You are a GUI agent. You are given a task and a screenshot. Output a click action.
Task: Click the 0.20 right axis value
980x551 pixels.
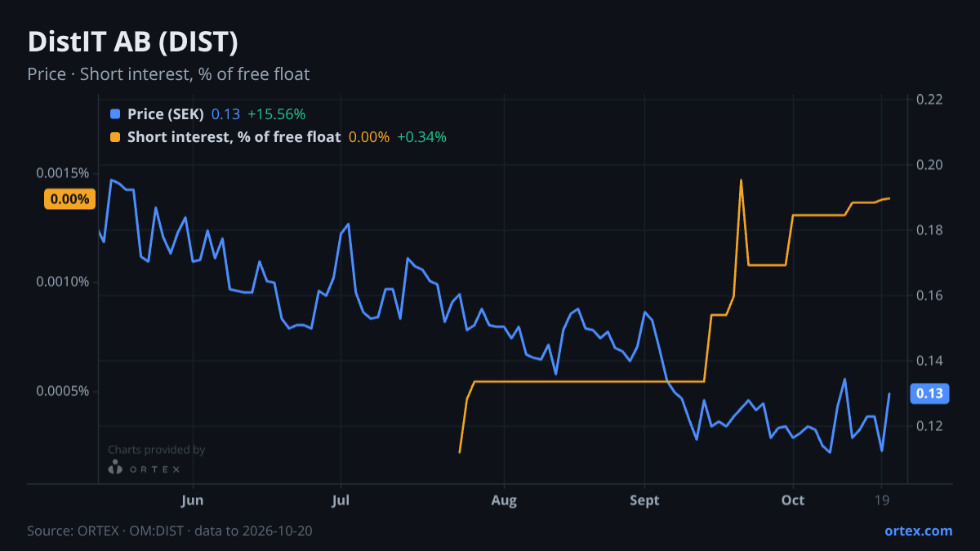point(929,165)
